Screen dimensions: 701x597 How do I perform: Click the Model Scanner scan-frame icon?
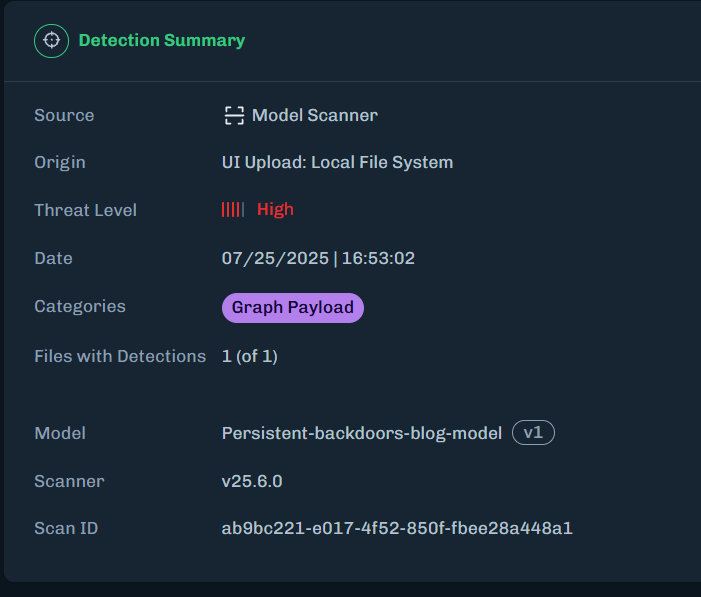[x=234, y=115]
